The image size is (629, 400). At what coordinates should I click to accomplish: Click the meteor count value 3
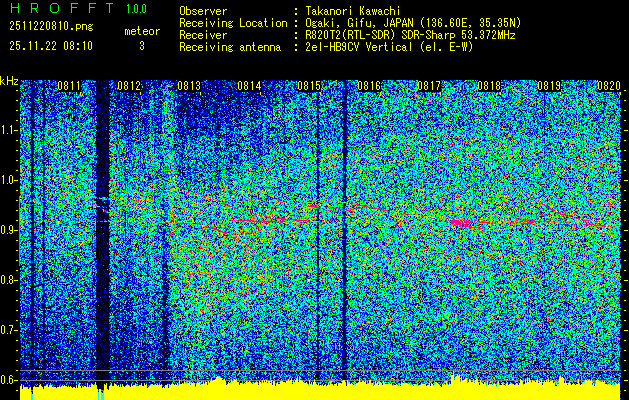[142, 47]
